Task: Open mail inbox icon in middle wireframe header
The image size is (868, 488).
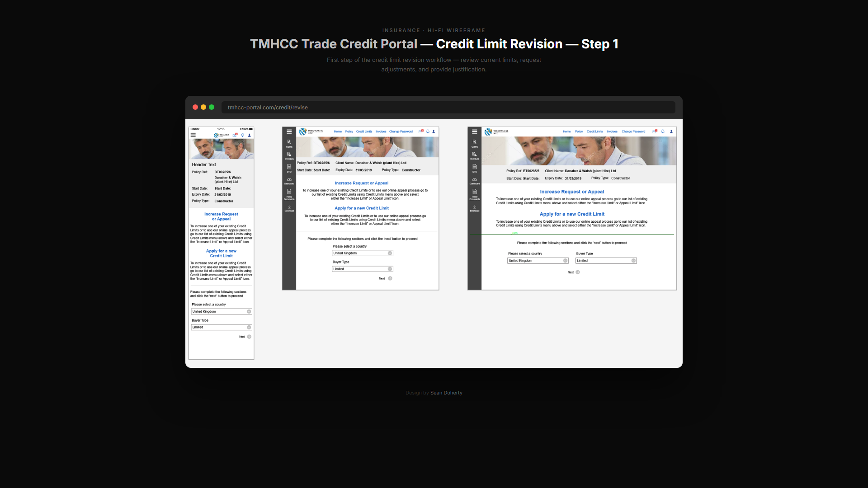Action: [x=420, y=131]
